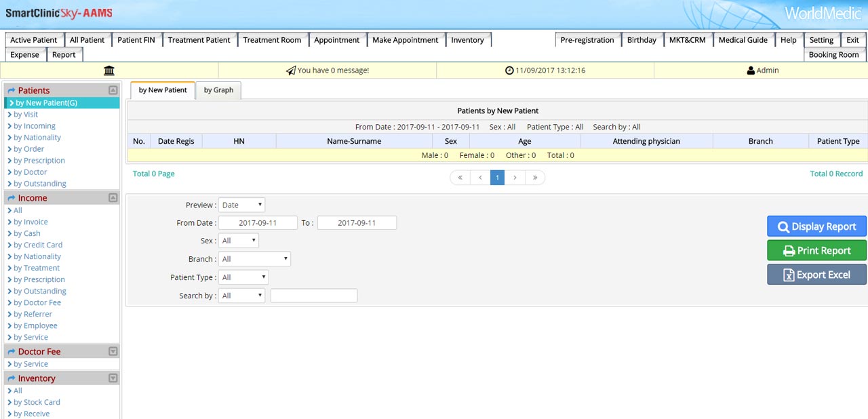
Task: Expand the Doctor Fee section toggle icon
Action: tap(113, 351)
